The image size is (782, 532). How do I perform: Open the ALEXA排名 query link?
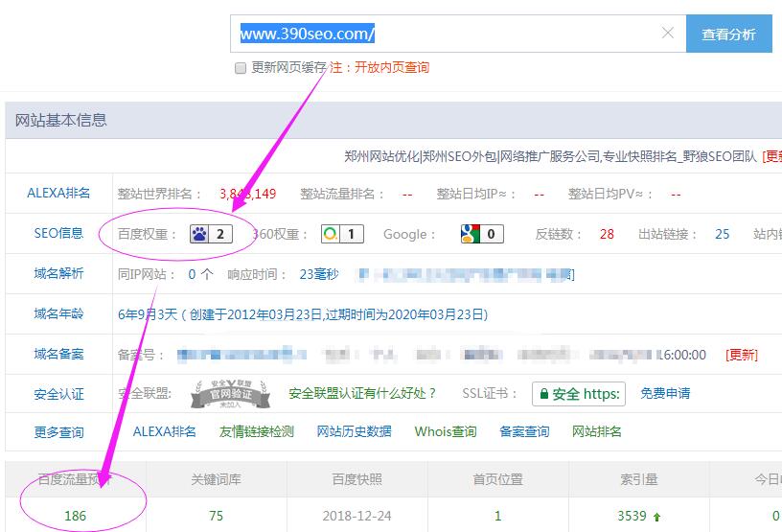pyautogui.click(x=165, y=431)
